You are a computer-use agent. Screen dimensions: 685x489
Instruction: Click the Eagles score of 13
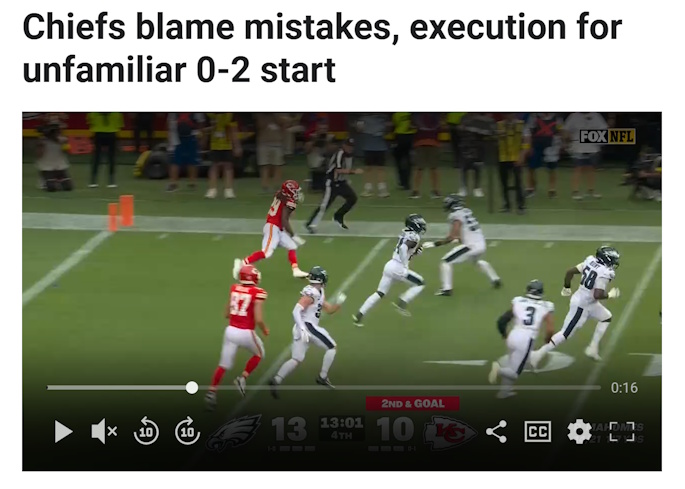[x=288, y=429]
